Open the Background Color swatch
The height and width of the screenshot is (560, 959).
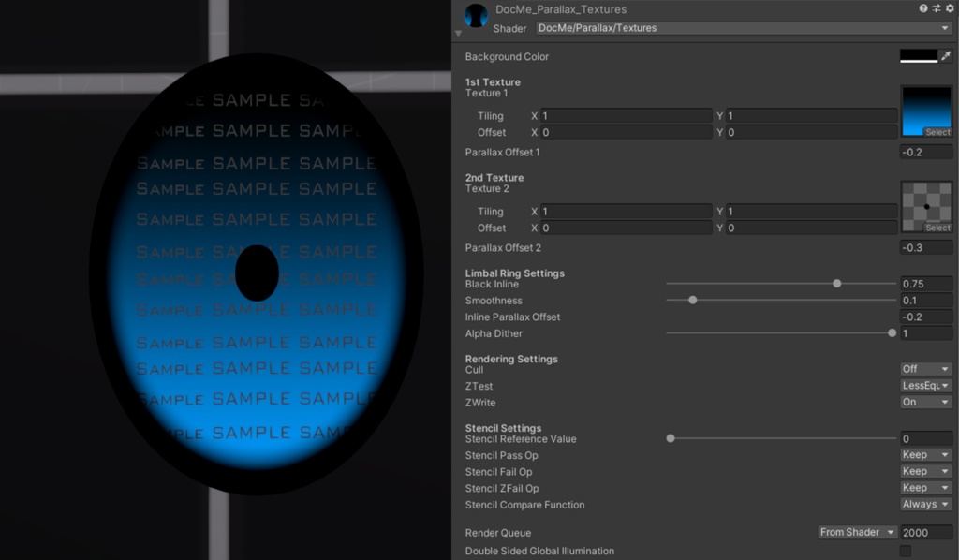pos(920,56)
